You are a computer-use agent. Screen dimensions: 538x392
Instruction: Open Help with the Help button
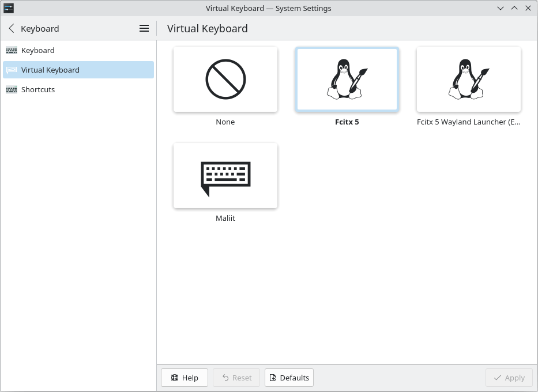coord(185,378)
